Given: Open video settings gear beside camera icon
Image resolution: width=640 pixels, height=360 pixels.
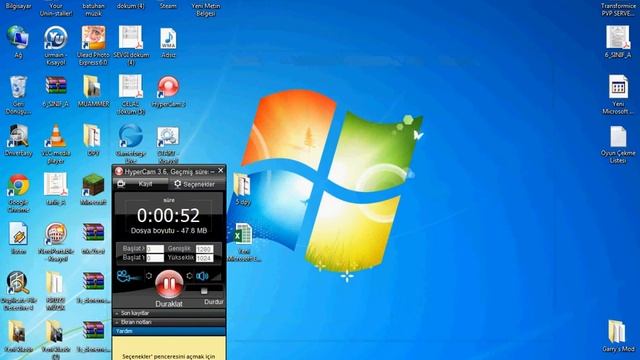Looking at the screenshot, I should coord(149,276).
